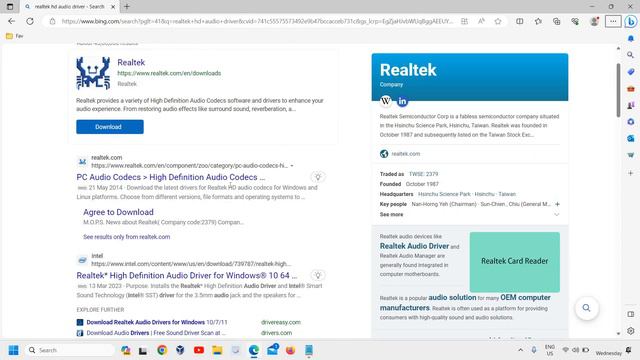Viewport: 640px width, 360px height.
Task: Open OEM computer manufacturers link
Action: [465, 302]
